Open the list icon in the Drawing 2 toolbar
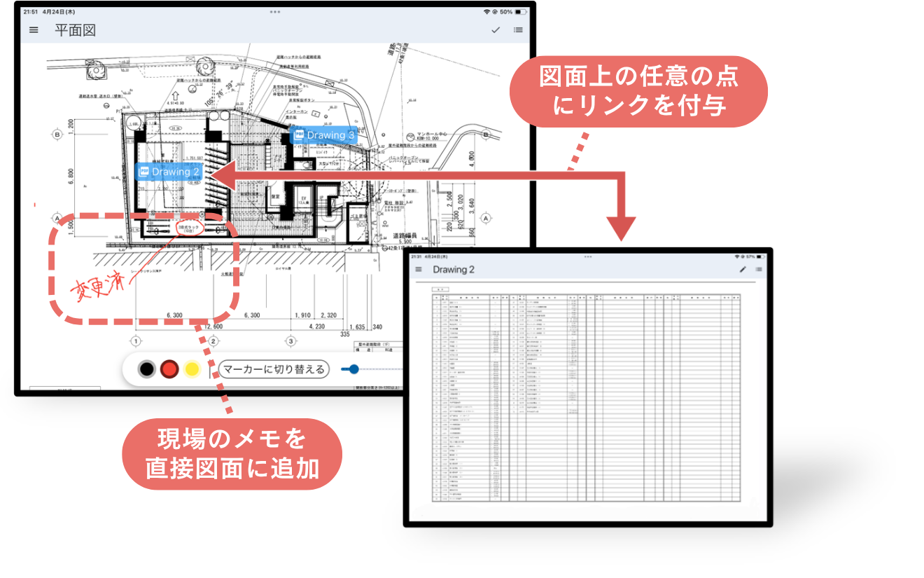 tap(757, 269)
